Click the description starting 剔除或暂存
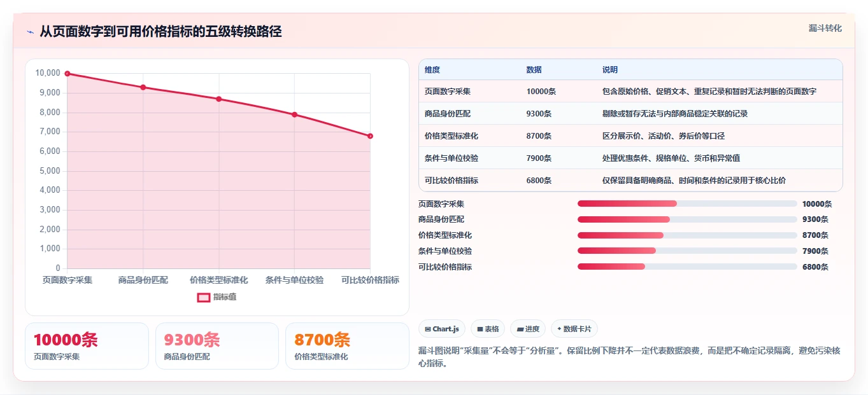Viewport: 868px width, 395px height. click(x=675, y=114)
